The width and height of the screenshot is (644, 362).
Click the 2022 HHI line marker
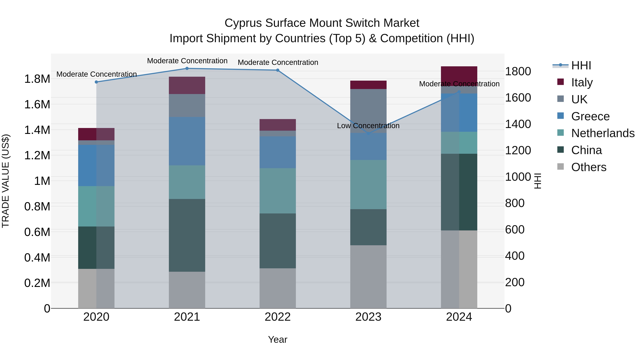(278, 70)
